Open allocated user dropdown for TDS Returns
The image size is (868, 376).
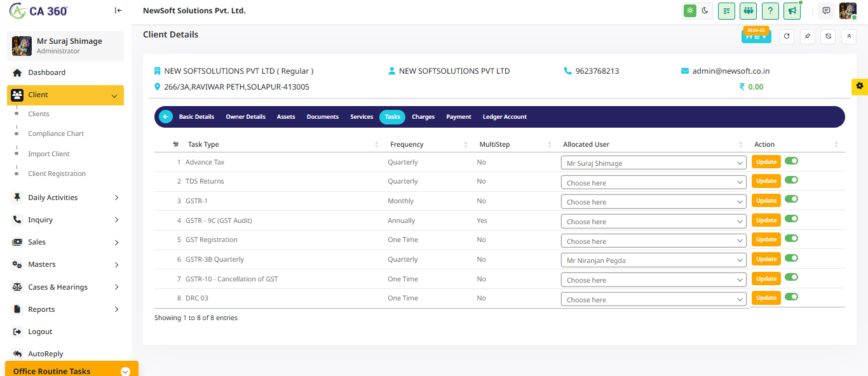click(653, 183)
